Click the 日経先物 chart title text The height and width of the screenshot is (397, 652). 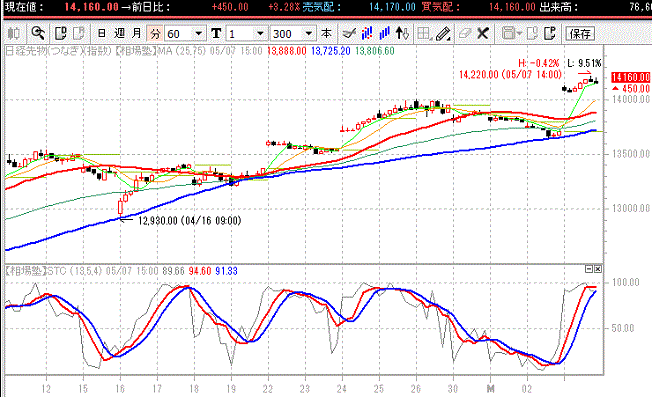(26, 51)
